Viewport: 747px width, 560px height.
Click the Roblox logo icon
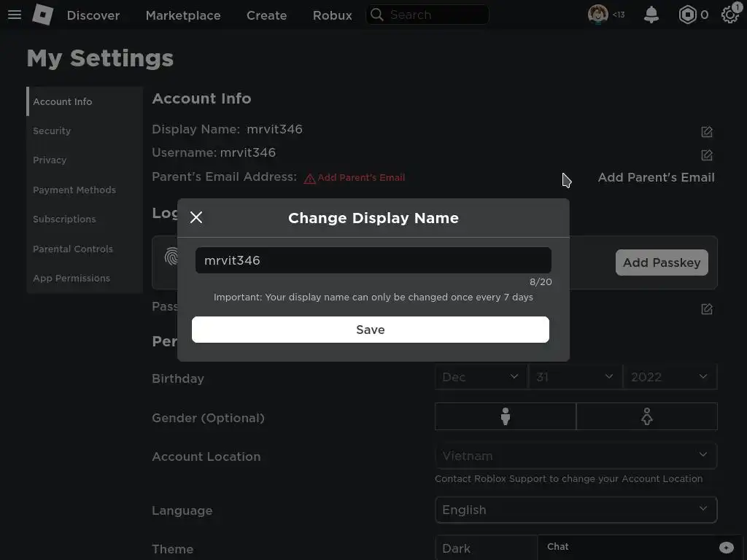[x=43, y=15]
